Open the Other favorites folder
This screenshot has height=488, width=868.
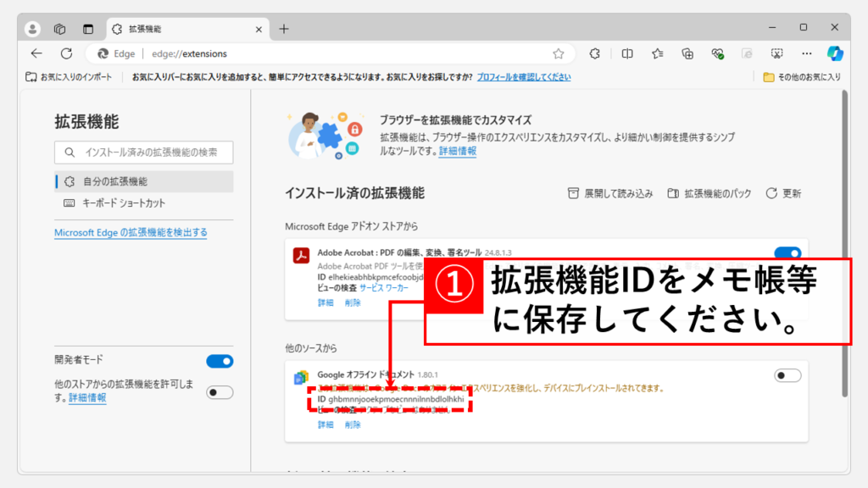802,77
